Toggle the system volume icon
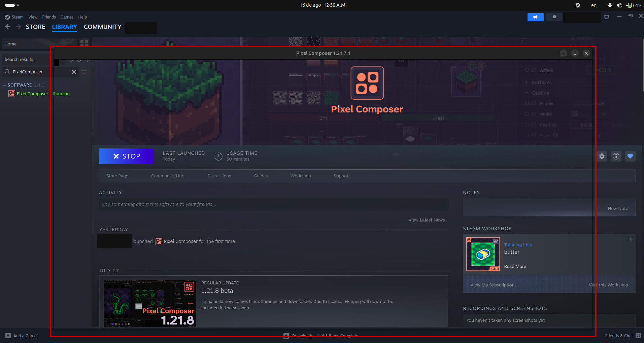 (619, 5)
